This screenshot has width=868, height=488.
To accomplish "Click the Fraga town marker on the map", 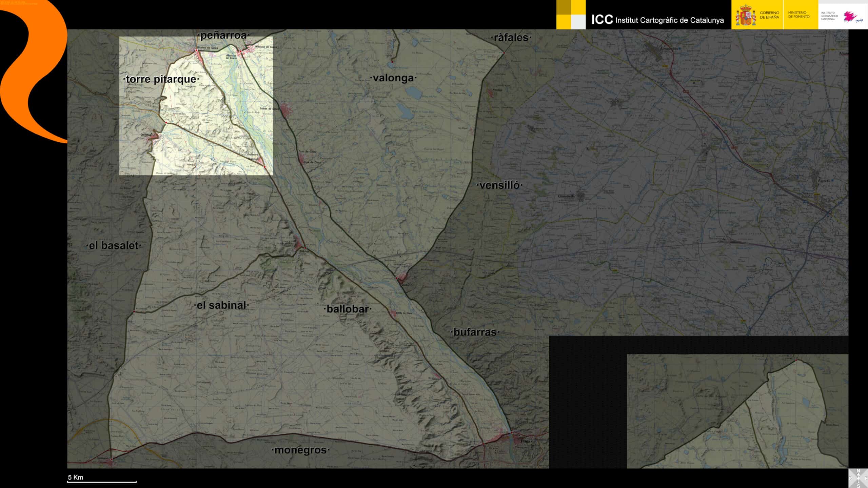I will click(x=512, y=433).
